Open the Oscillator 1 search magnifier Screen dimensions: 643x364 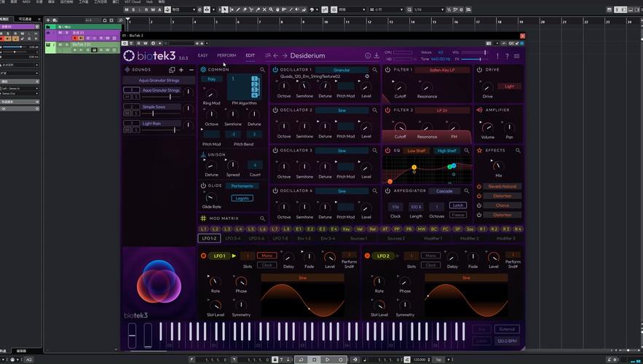click(374, 70)
